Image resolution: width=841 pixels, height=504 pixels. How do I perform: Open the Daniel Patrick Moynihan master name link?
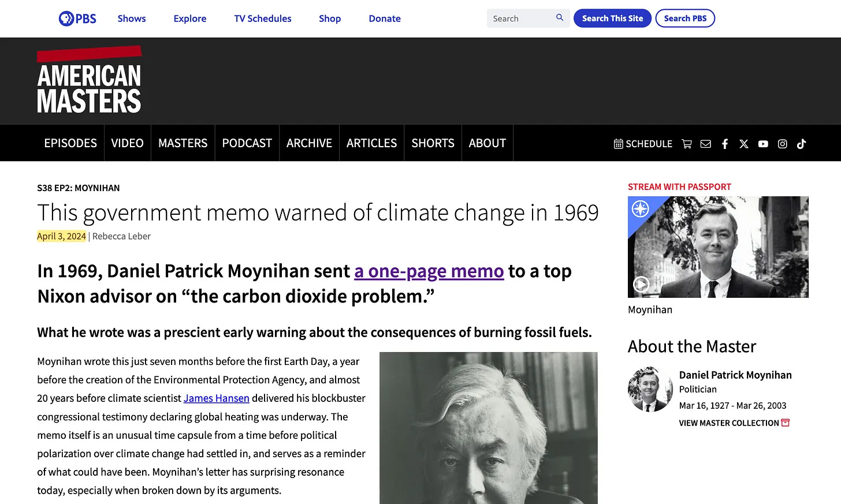(x=735, y=375)
